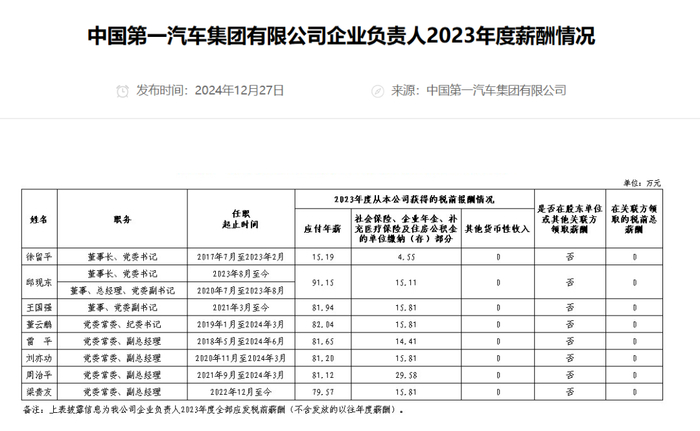Click 徐留平's 否 related-party pay cell
Screen dimensions: 700x431
coord(570,257)
